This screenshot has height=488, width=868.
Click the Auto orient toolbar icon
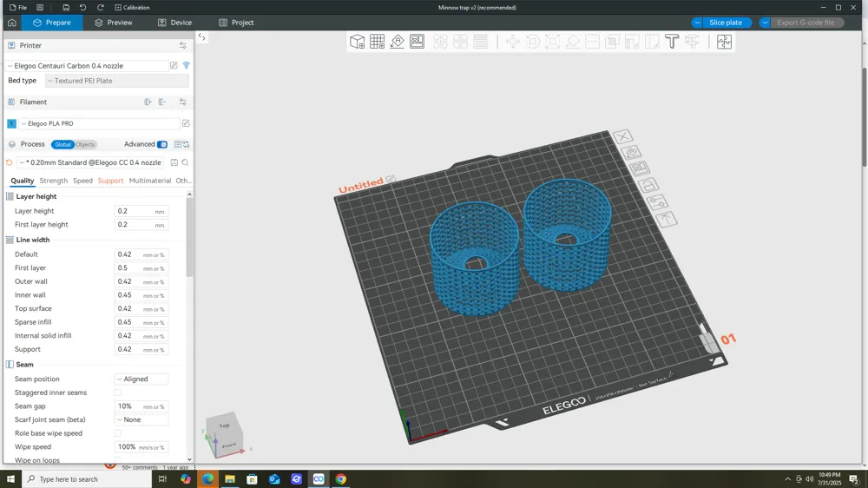coord(397,42)
